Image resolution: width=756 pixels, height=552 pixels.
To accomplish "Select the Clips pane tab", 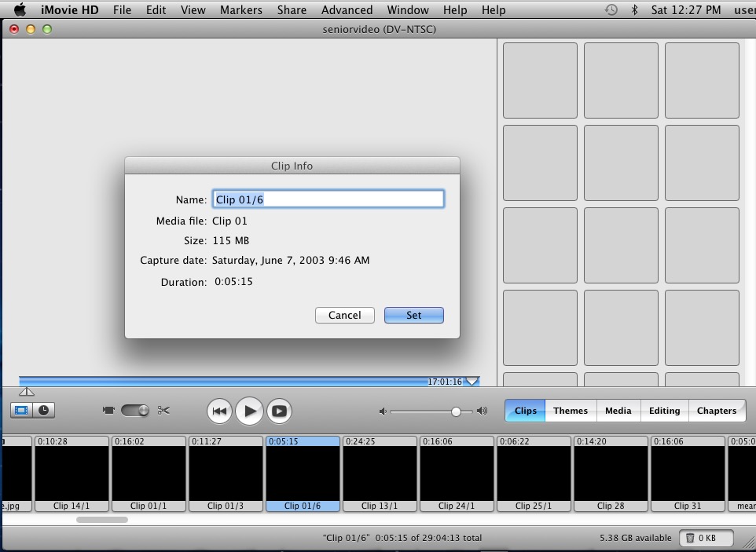I will coord(525,411).
